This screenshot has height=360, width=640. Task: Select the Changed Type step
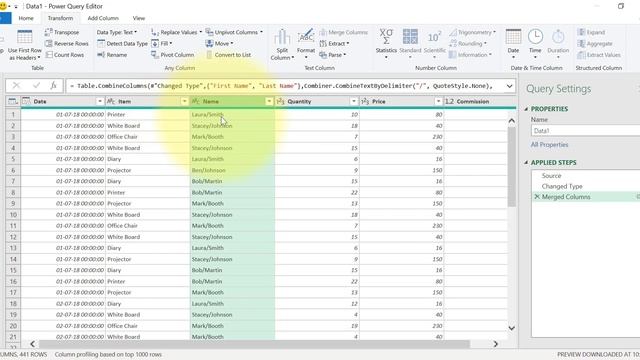(x=562, y=186)
